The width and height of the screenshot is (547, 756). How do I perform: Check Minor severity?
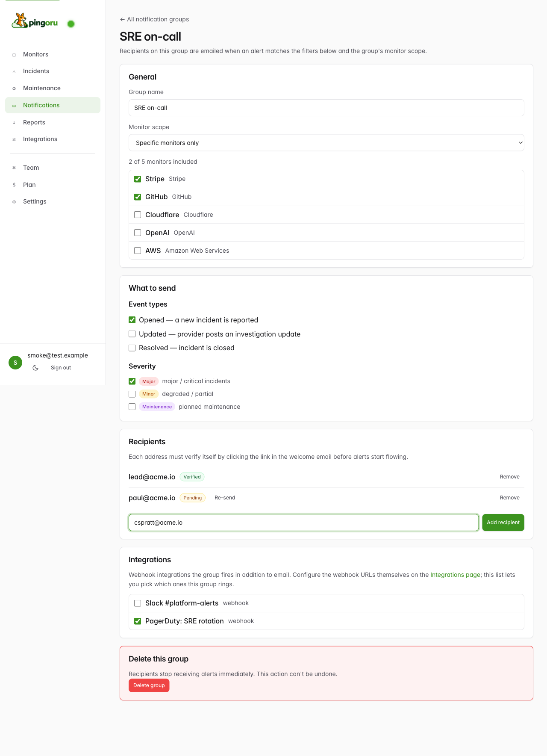[132, 394]
